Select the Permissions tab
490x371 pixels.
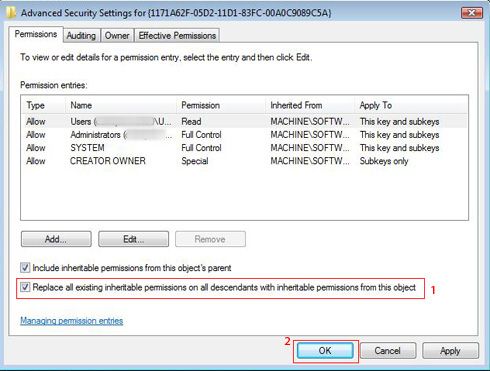[36, 34]
